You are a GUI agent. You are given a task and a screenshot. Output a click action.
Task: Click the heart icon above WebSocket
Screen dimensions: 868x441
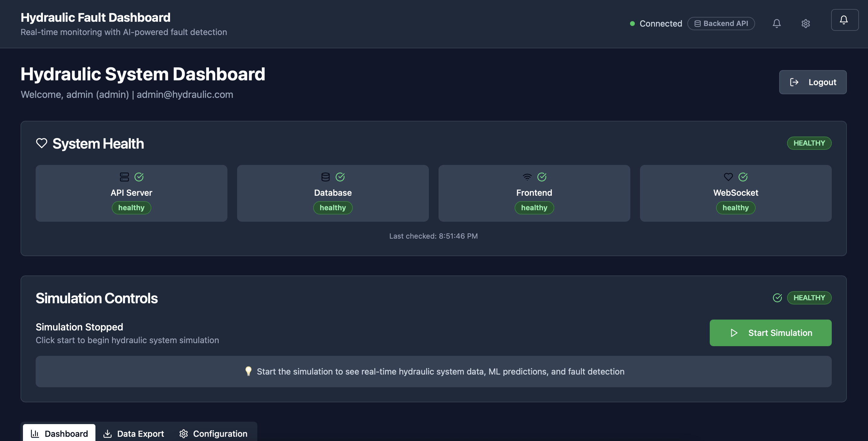pyautogui.click(x=728, y=176)
